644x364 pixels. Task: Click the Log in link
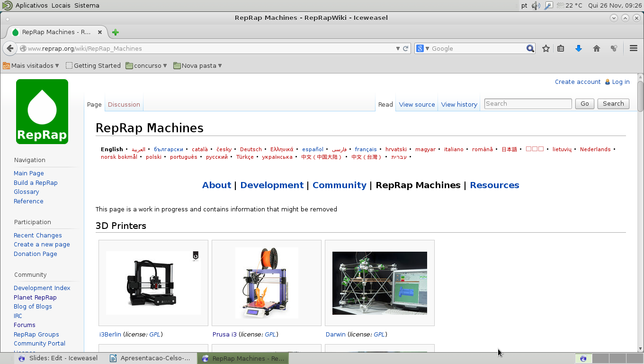pyautogui.click(x=621, y=82)
